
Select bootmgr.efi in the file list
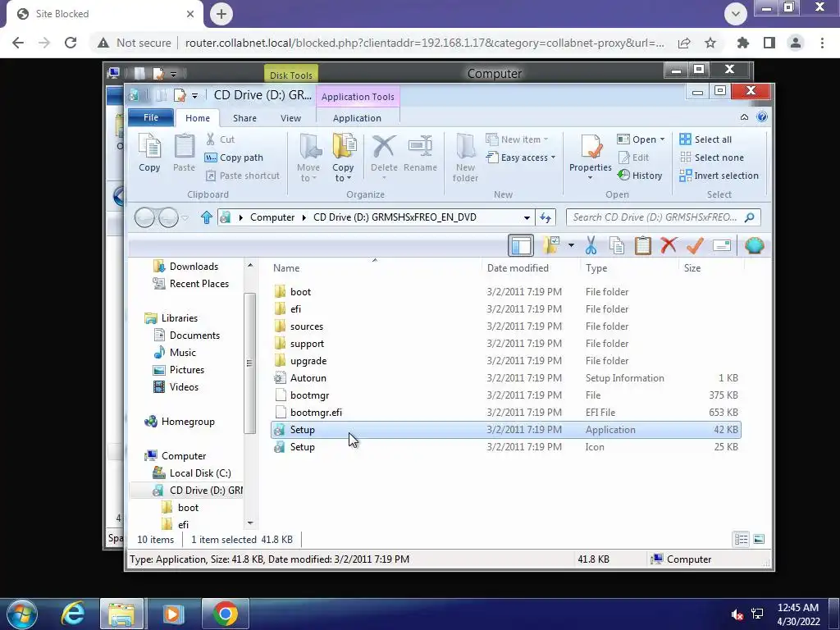coord(505,413)
